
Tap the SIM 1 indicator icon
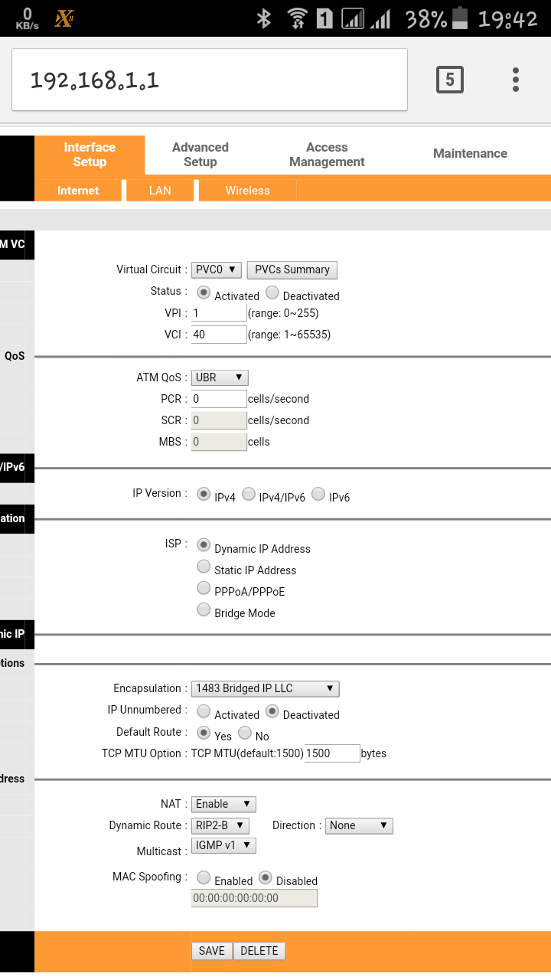324,19
